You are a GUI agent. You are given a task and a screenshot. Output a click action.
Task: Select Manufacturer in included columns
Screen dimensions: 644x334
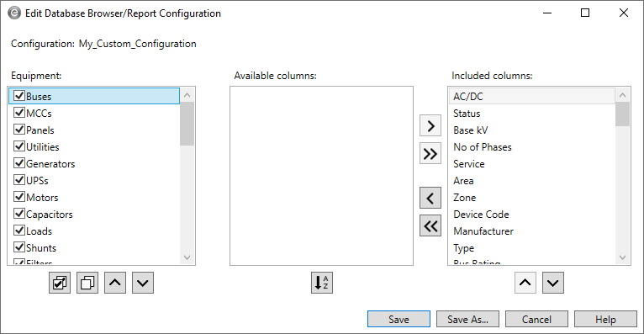point(483,231)
